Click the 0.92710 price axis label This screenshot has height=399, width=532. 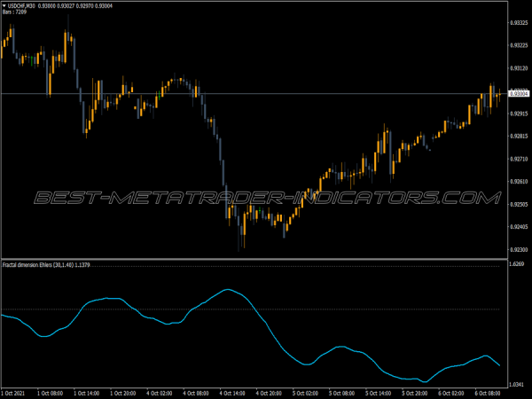click(519, 159)
